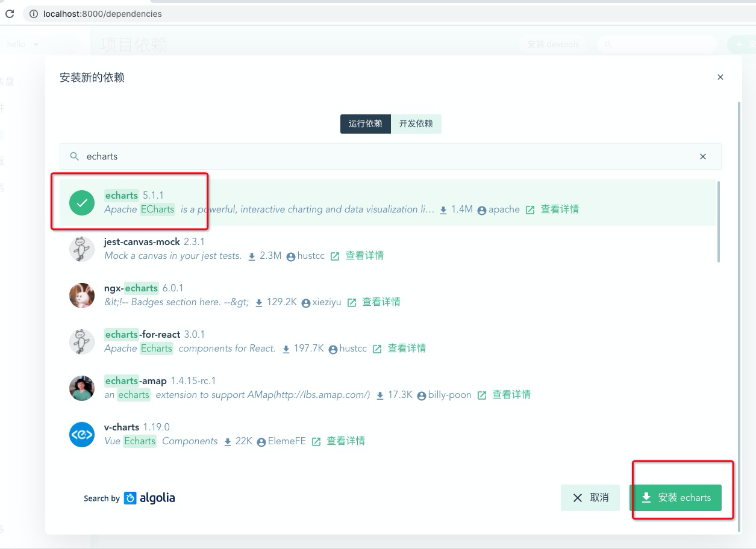Switch to the 运行依赖 tab
The image size is (756, 549).
[365, 123]
